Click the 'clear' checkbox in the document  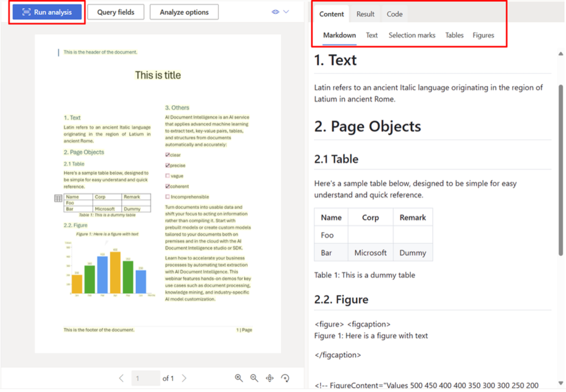168,155
